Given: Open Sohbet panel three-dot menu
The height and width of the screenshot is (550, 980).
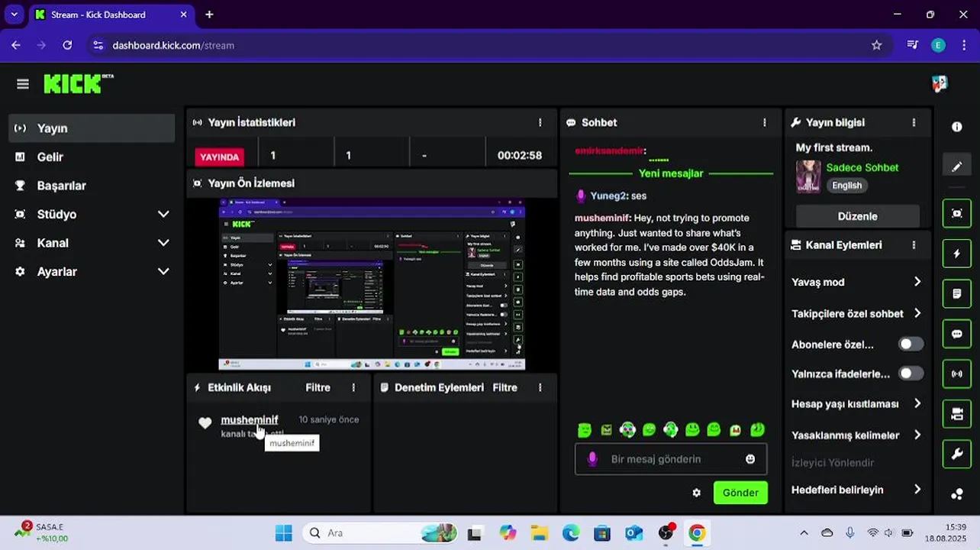Looking at the screenshot, I should (765, 122).
